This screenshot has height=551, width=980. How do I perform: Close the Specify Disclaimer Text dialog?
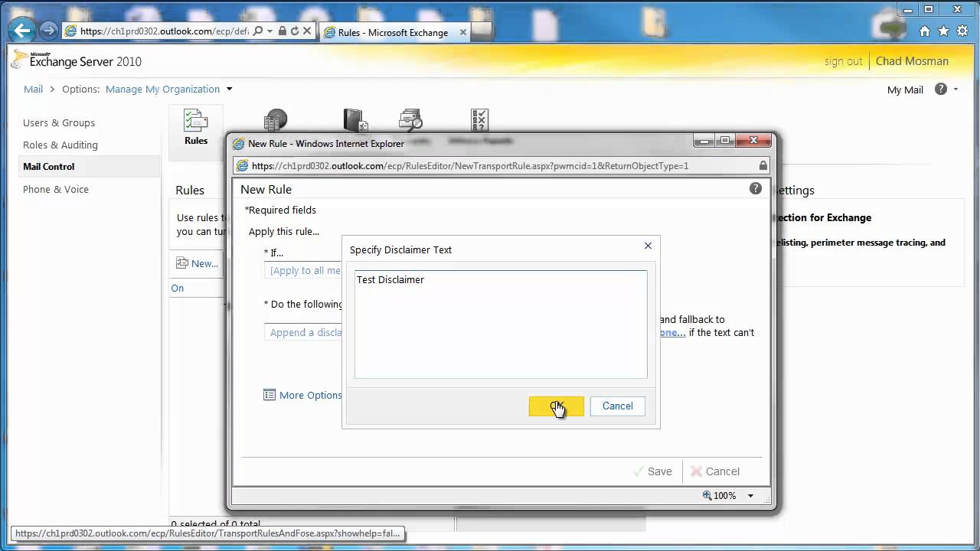pyautogui.click(x=648, y=246)
